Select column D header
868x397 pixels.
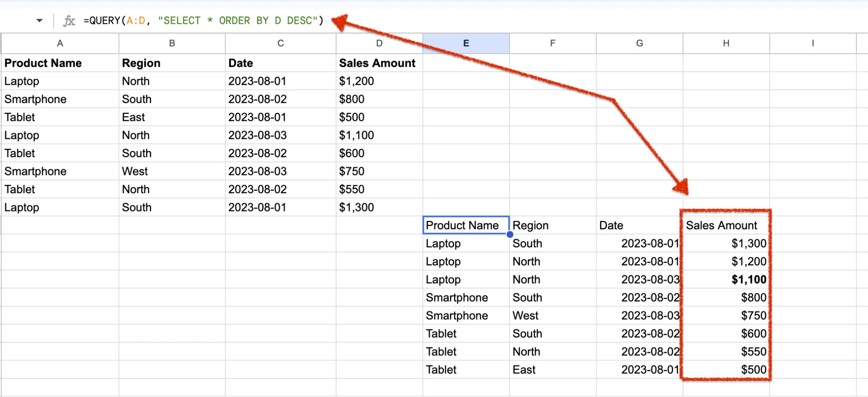(380, 43)
